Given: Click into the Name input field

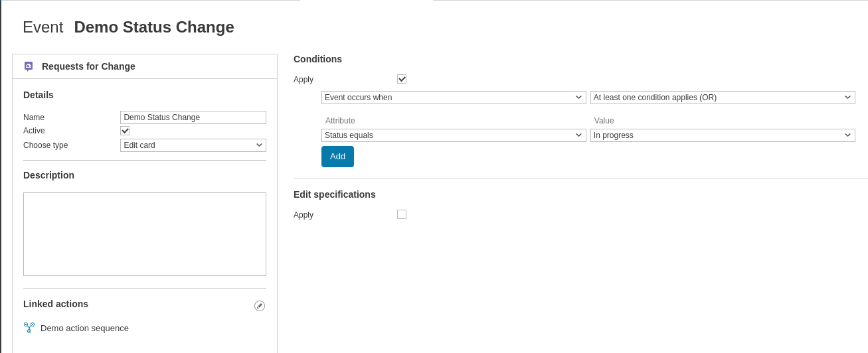Looking at the screenshot, I should click(193, 117).
